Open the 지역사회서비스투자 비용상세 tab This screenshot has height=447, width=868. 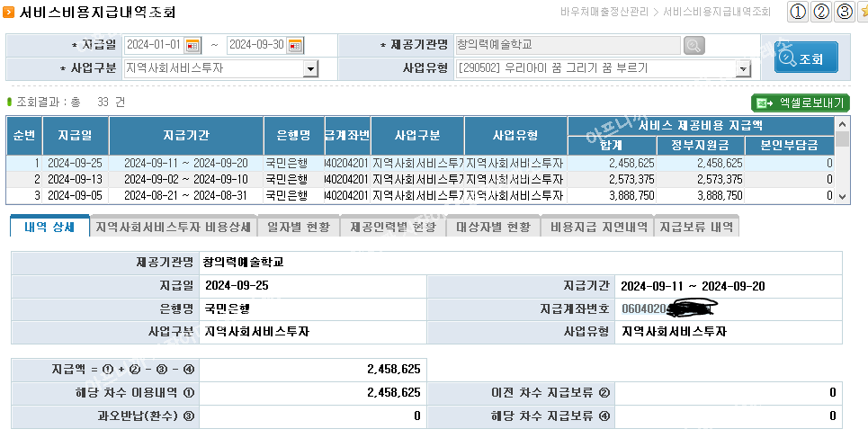(x=174, y=228)
